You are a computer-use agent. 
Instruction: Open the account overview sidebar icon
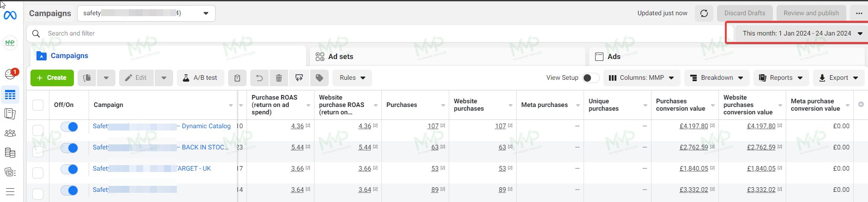[10, 172]
